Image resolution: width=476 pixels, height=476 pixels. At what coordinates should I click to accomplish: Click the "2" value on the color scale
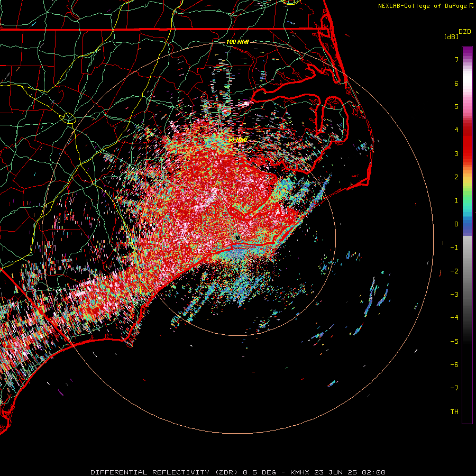click(456, 177)
